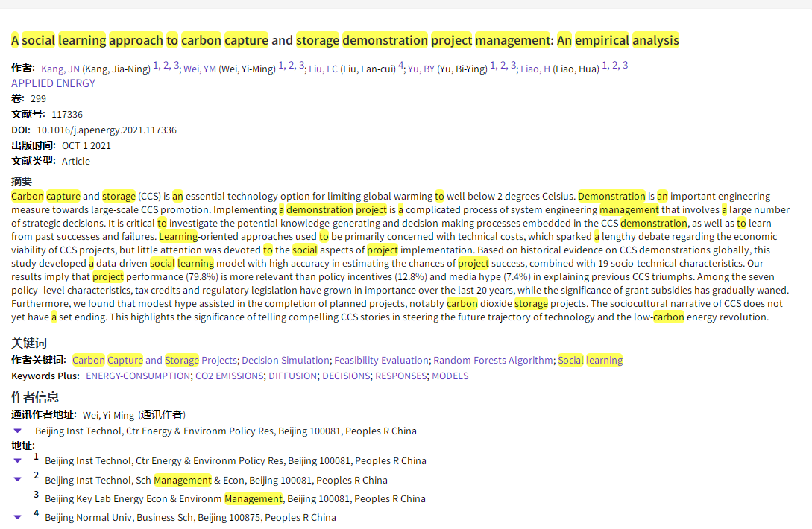
Task: Select the DIFFUSION keyword link
Action: tap(292, 376)
